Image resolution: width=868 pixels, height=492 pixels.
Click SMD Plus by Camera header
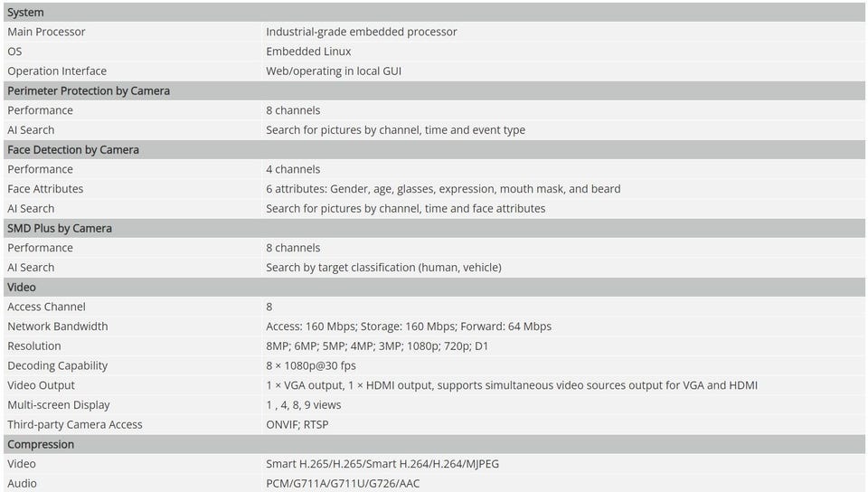point(434,229)
